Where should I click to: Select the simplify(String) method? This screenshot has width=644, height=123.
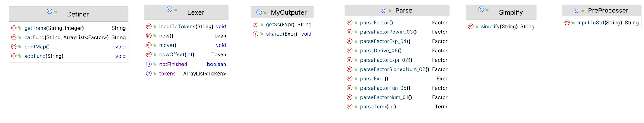501,26
